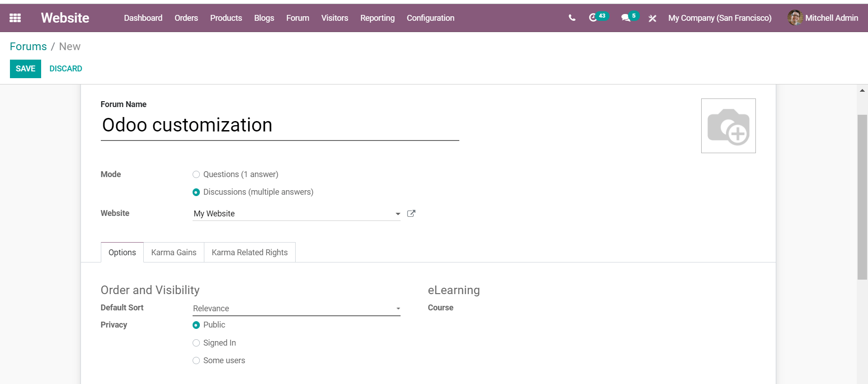Click the scrollbar up arrow
The height and width of the screenshot is (384, 868).
pyautogui.click(x=862, y=90)
